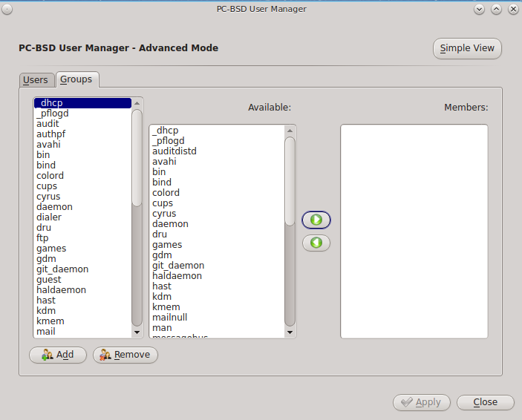Select authpf group in groups list
Image resolution: width=522 pixels, height=420 pixels.
tap(82, 134)
